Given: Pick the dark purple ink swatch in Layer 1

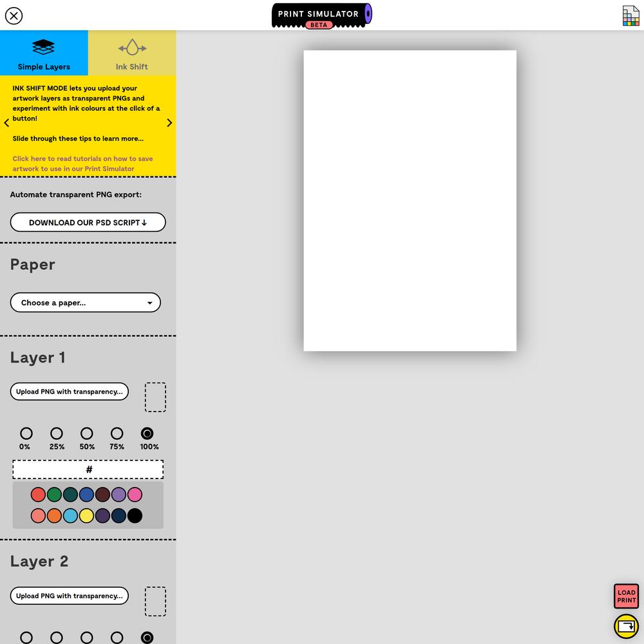Looking at the screenshot, I should pos(102,515).
